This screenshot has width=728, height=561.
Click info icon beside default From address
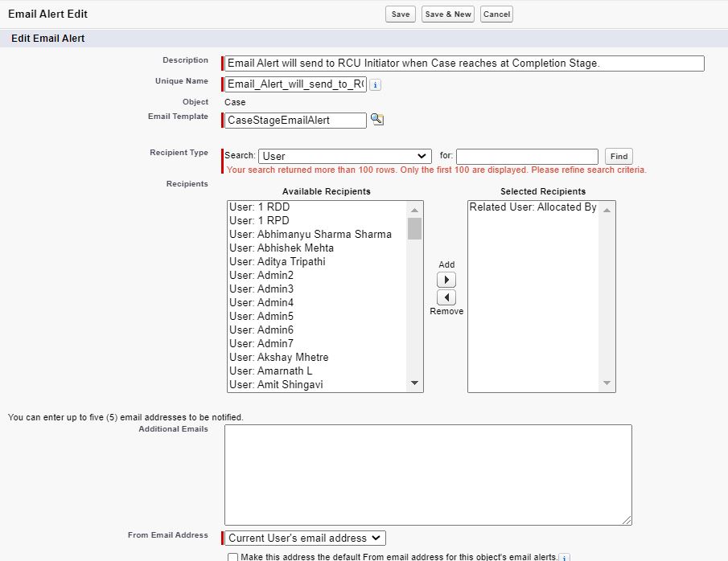click(x=565, y=557)
